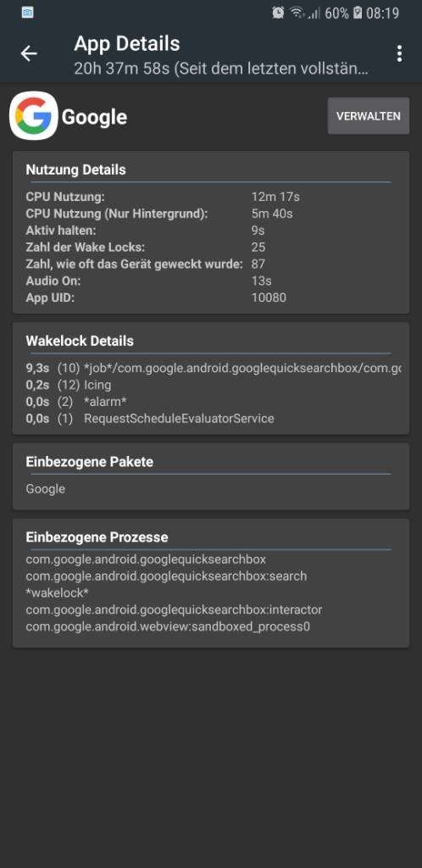This screenshot has height=868, width=422.
Task: Select the *job*/com.google.android wakelock entry
Action: (x=214, y=369)
